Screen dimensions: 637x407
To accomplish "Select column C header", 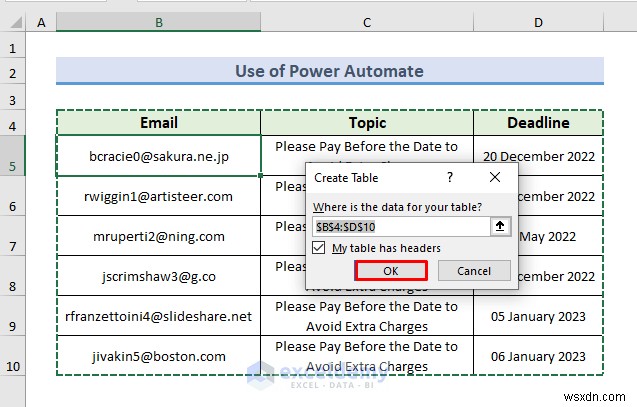I will [x=367, y=22].
